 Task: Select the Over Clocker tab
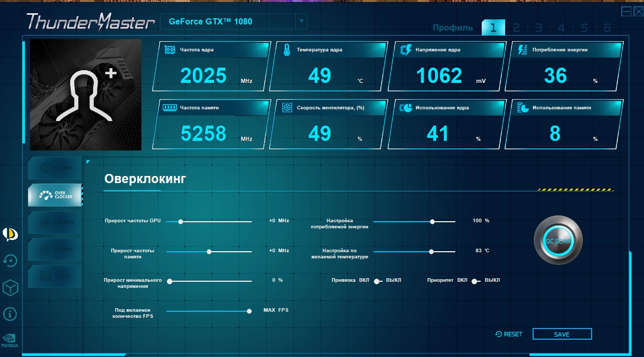[x=55, y=195]
